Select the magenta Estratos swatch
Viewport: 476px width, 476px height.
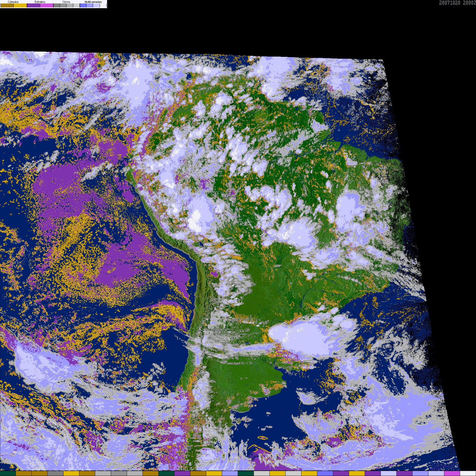(47, 5)
